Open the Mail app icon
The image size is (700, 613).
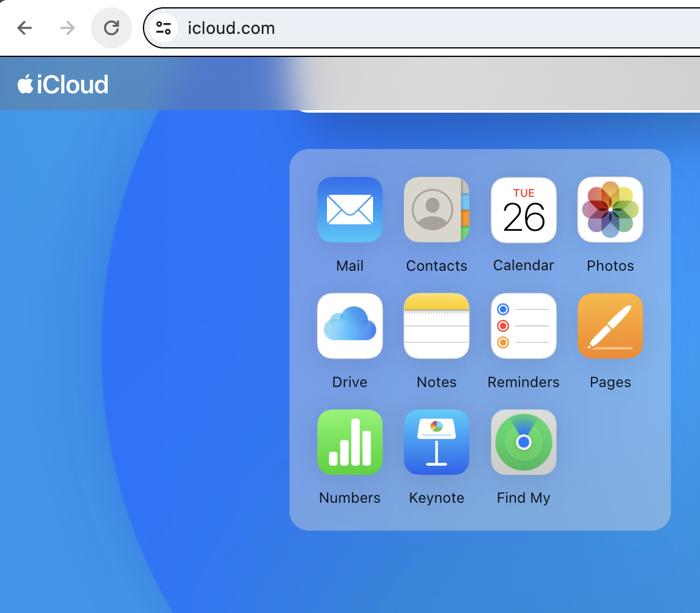click(x=349, y=210)
